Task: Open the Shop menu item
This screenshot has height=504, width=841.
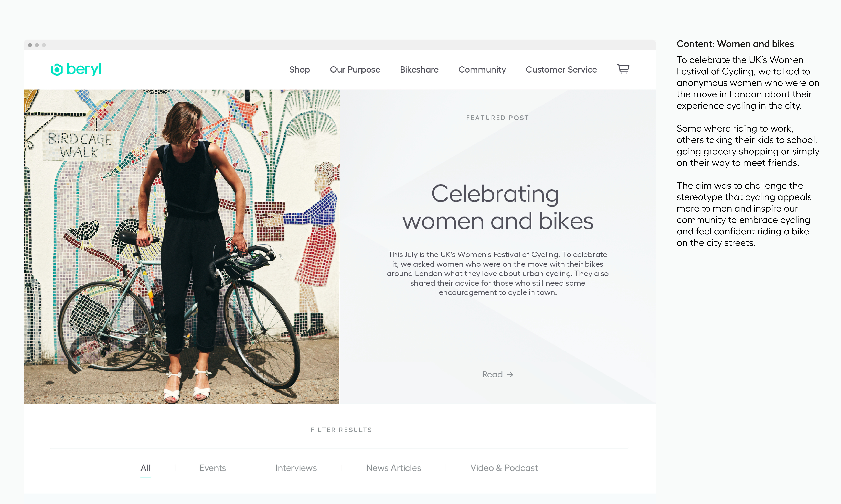Action: [x=300, y=70]
